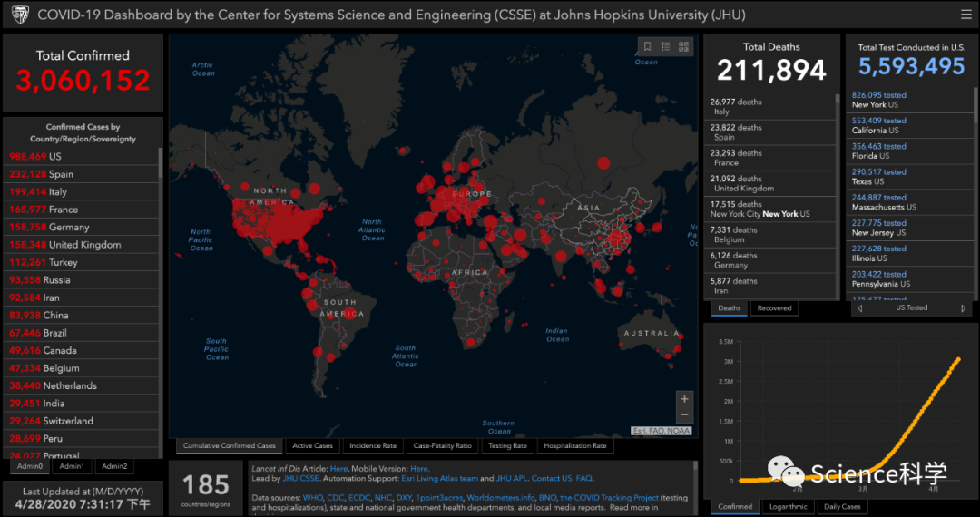The height and width of the screenshot is (517, 980).
Task: Select the 17,515 deaths New York City entry
Action: pos(770,210)
